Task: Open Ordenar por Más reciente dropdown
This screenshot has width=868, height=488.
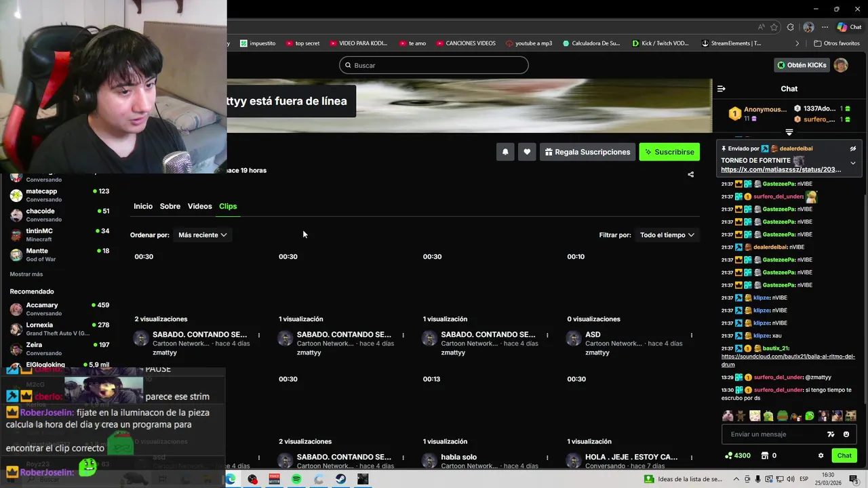Action: click(202, 235)
